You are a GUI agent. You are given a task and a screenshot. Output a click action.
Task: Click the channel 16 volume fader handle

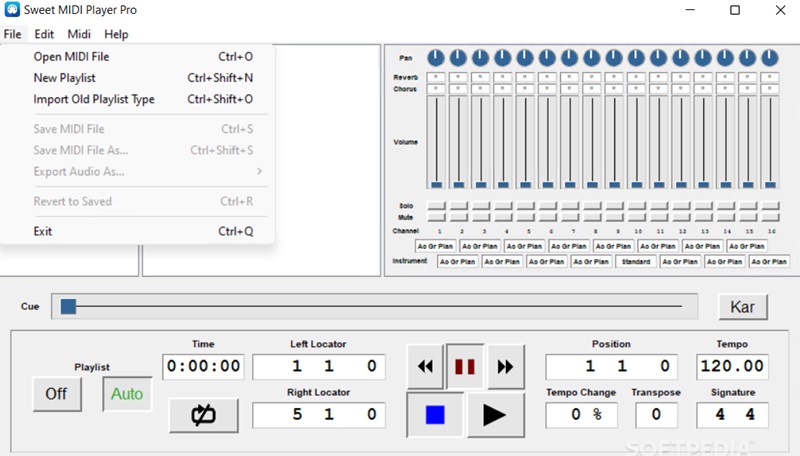(x=770, y=185)
